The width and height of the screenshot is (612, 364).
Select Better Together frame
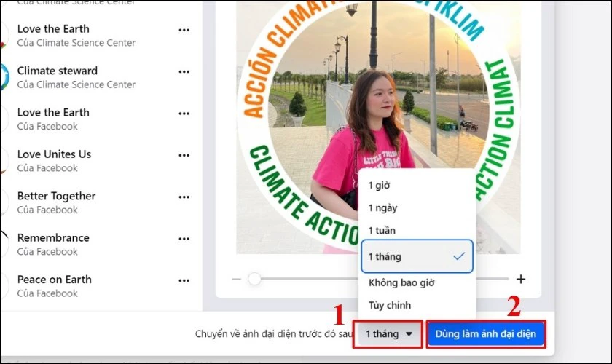98,202
